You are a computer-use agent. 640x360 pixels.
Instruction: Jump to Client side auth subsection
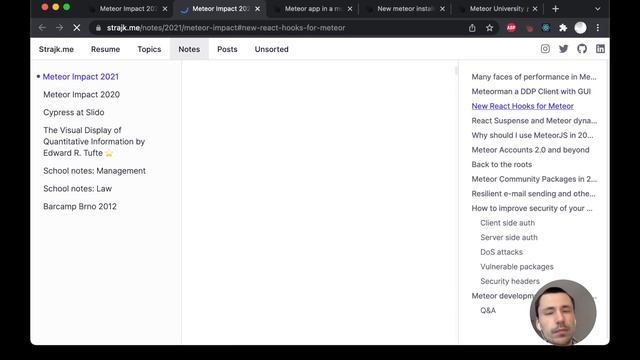[x=507, y=223]
